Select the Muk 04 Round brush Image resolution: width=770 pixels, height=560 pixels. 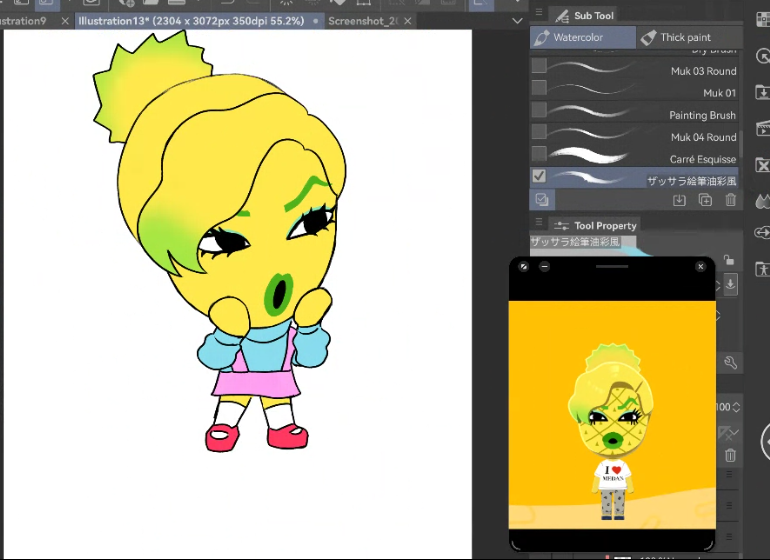tap(634, 135)
